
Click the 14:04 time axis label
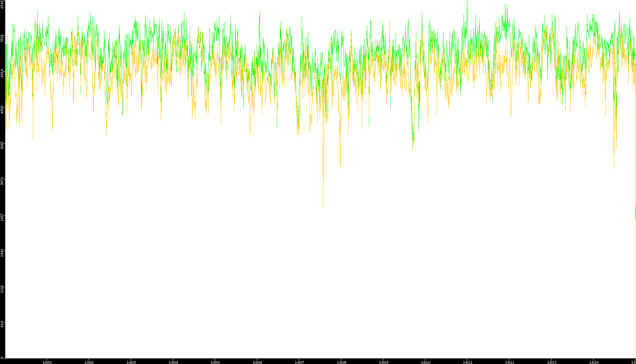tap(173, 362)
